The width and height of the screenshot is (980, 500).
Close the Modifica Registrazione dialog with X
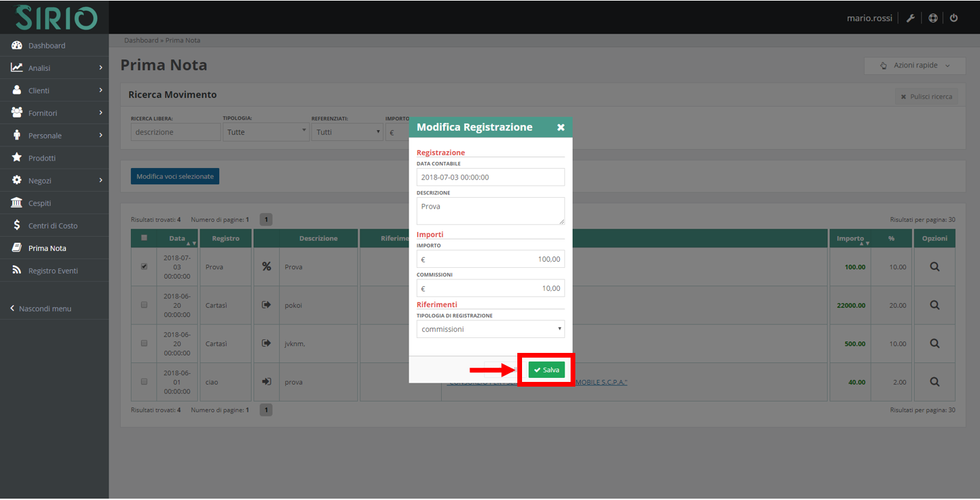560,127
